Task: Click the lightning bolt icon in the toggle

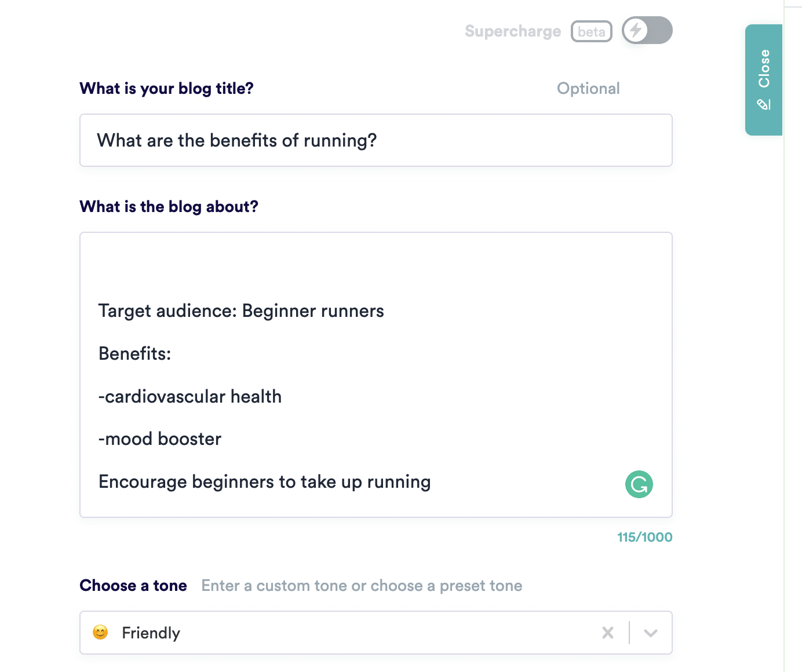Action: pyautogui.click(x=636, y=30)
